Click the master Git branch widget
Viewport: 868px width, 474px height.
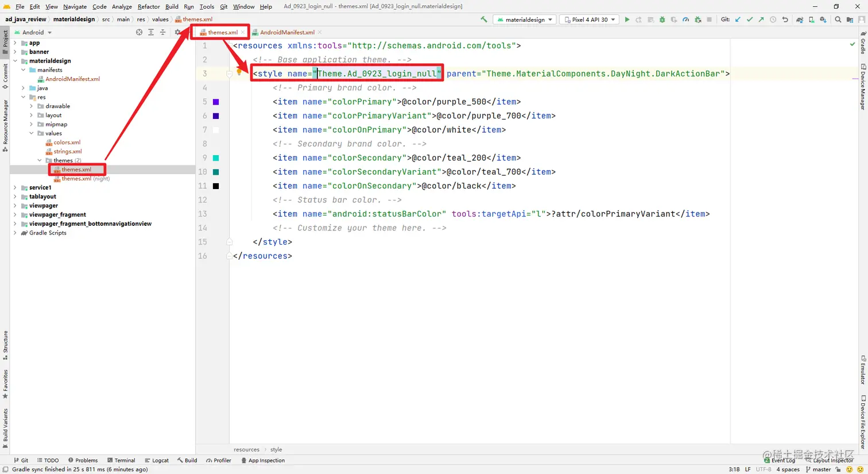(818, 469)
